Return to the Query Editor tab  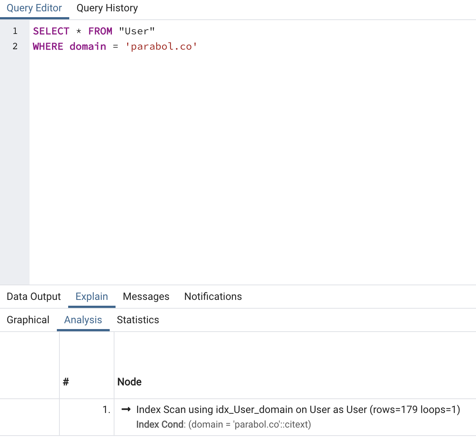34,7
